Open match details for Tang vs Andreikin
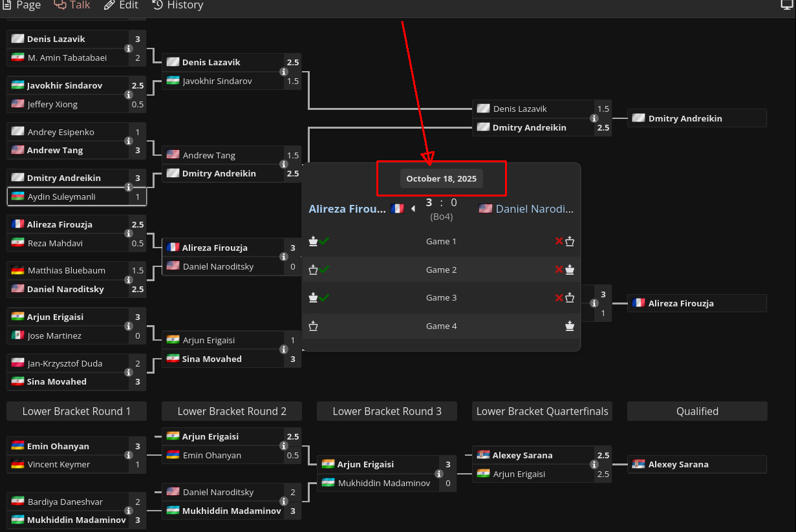 coord(283,164)
